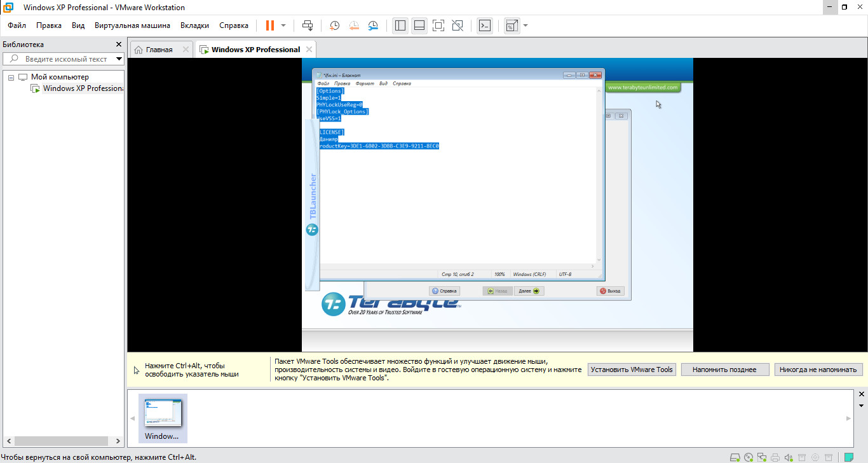The image size is (868, 463).
Task: Close the Windows XP Professional tab
Action: [x=309, y=50]
